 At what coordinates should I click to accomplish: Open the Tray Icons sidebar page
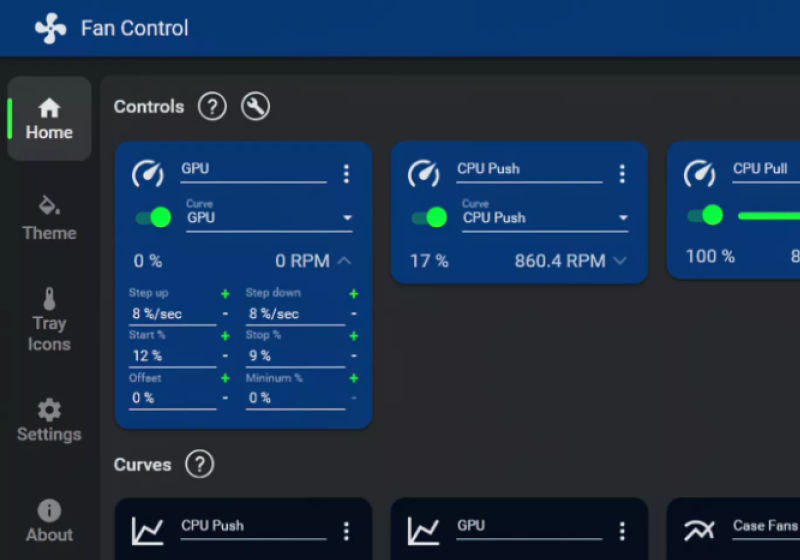pos(49,320)
